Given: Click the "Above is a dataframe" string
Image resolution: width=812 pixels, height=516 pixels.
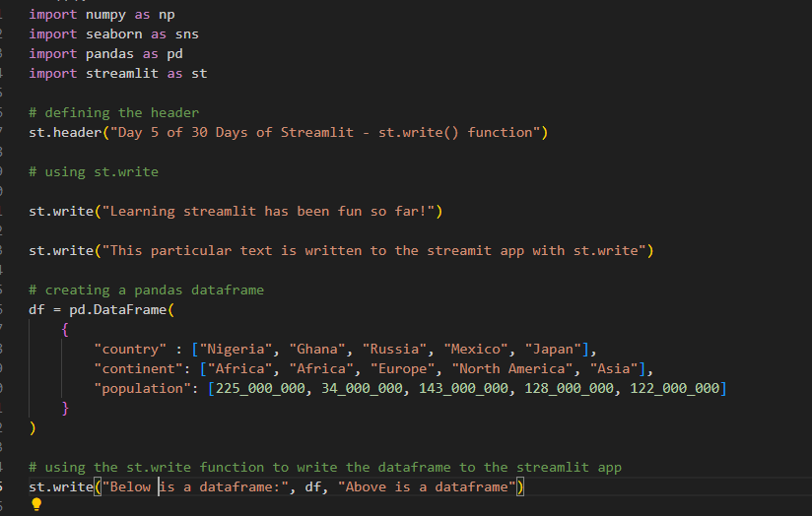Looking at the screenshot, I should coord(428,486).
